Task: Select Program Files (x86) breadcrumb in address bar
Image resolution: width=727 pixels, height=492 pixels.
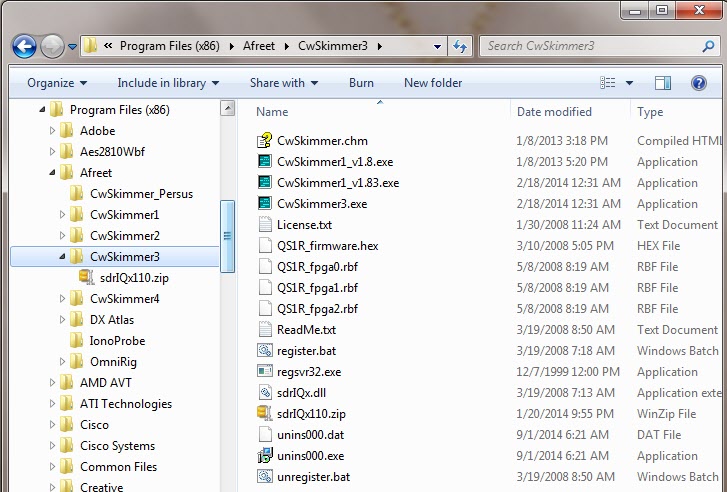Action: [x=170, y=46]
